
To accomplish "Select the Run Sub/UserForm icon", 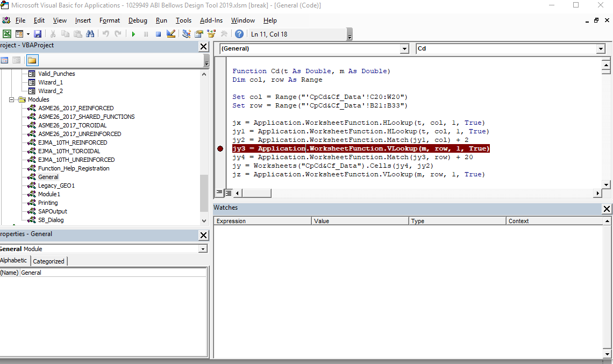I will tap(133, 33).
